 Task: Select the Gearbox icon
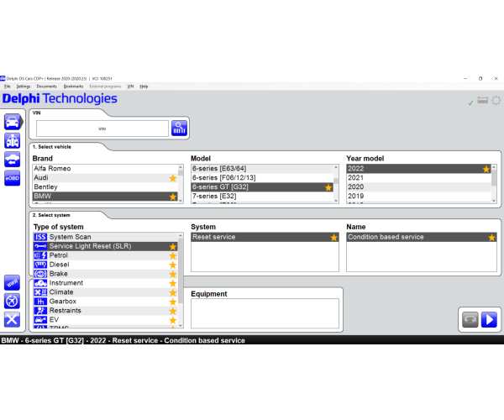click(40, 302)
